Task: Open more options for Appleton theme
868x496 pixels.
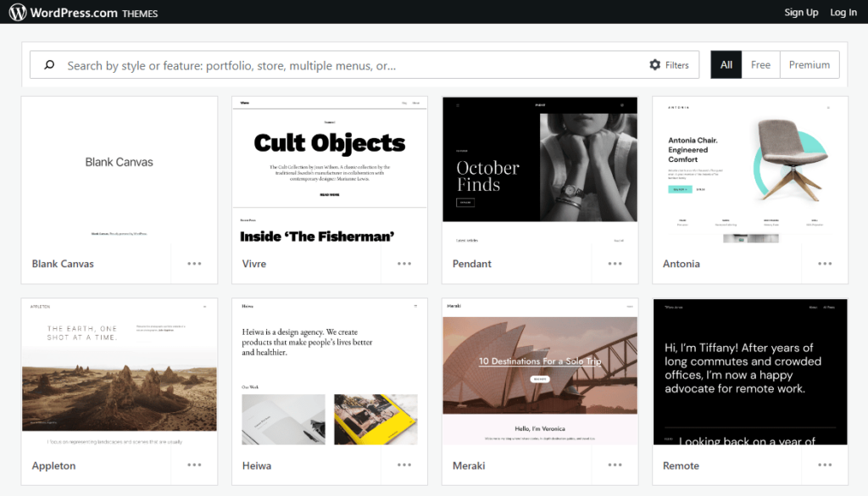Action: [194, 465]
